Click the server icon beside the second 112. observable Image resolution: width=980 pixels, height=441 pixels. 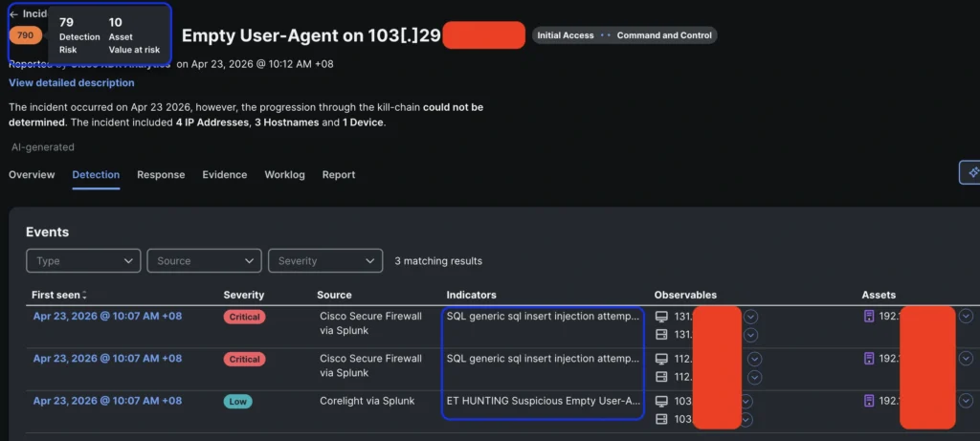pos(661,377)
